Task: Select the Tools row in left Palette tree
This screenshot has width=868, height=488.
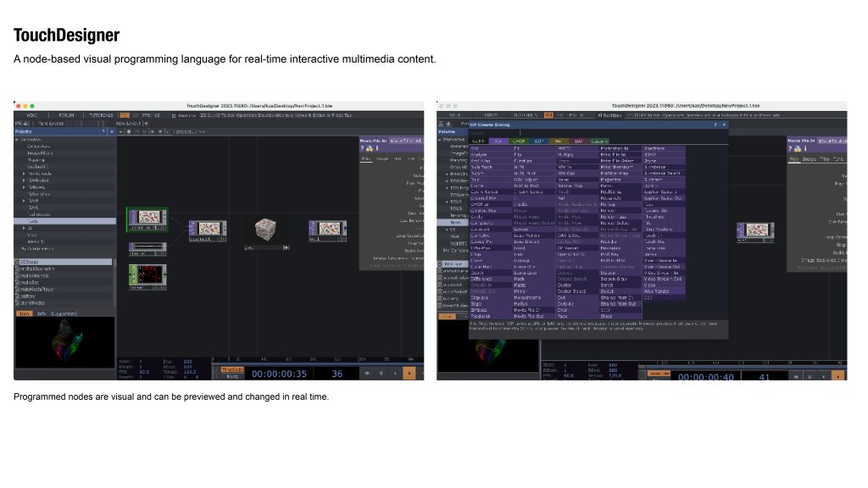Action: click(64, 221)
